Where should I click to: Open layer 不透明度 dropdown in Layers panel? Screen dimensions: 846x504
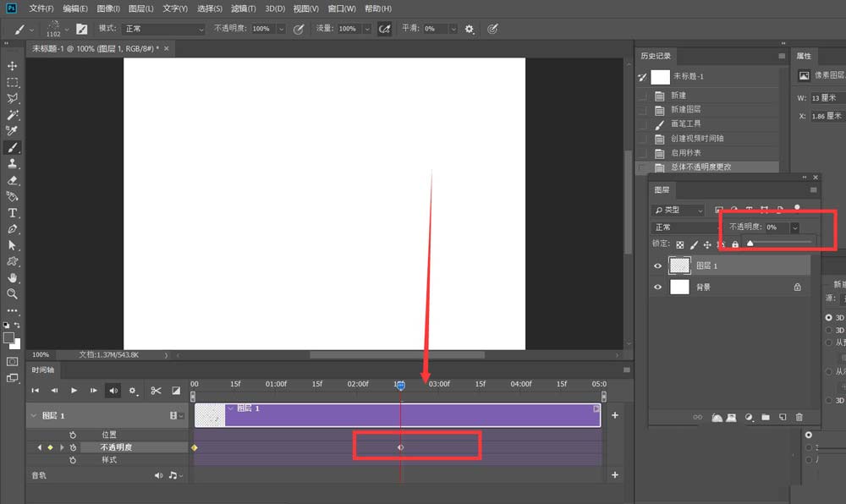click(x=794, y=227)
